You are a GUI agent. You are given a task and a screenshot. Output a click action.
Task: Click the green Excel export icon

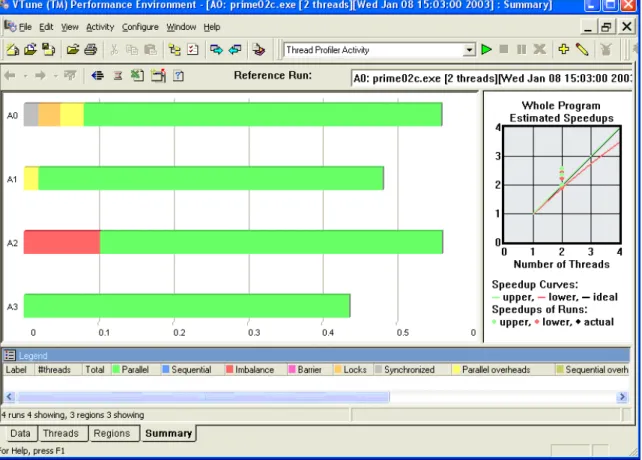coord(137,75)
